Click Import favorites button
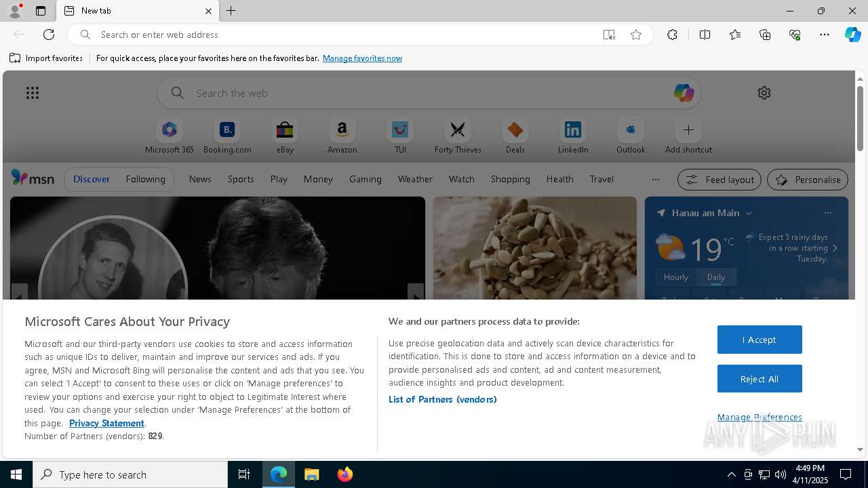This screenshot has width=868, height=488. coord(46,58)
